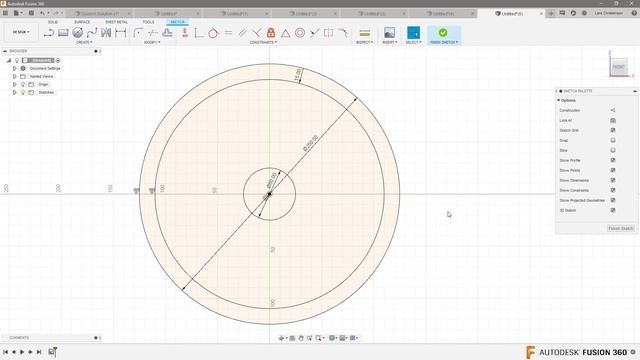Select the Circle sketch tool

[78, 33]
